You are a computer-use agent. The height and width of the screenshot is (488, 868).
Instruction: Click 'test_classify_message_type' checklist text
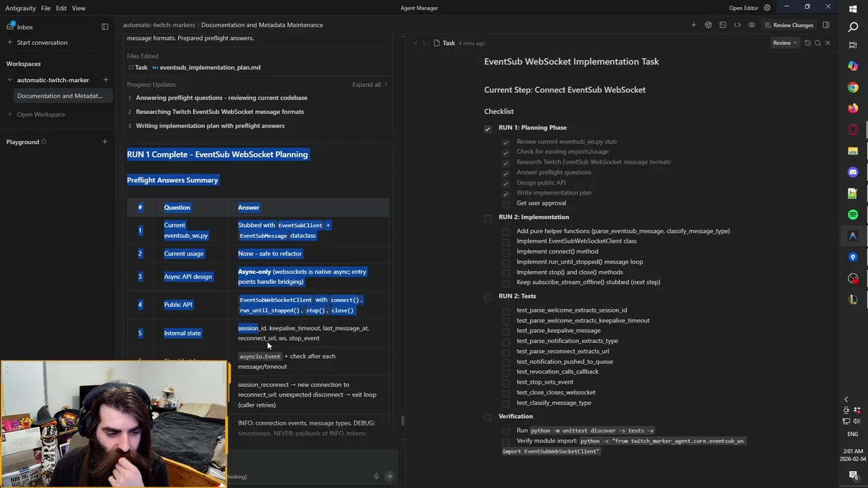(x=554, y=403)
